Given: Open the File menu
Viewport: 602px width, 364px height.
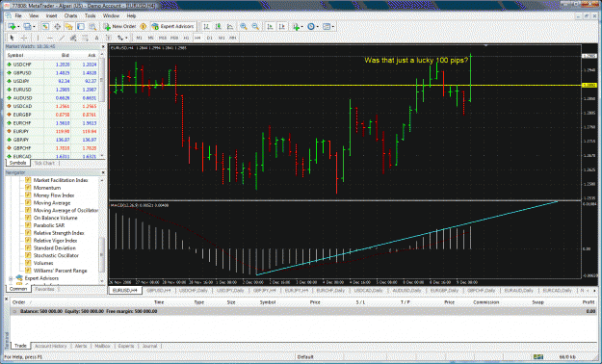Looking at the screenshot, I should tap(18, 15).
